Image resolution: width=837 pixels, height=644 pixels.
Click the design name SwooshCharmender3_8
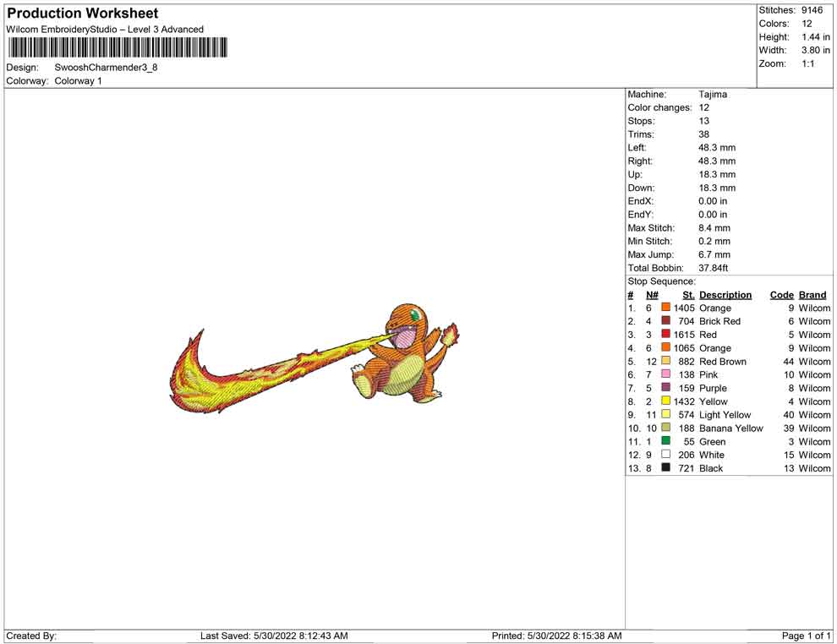(x=106, y=68)
